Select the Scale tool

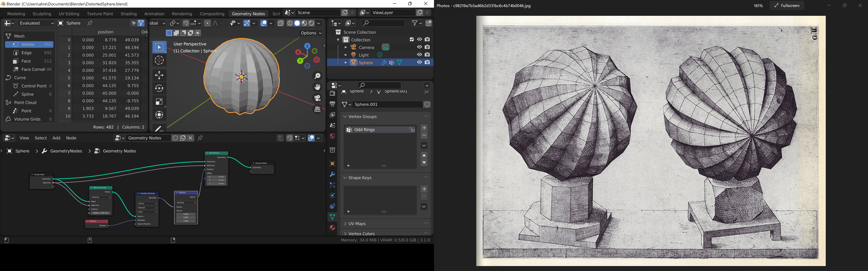coord(159,102)
